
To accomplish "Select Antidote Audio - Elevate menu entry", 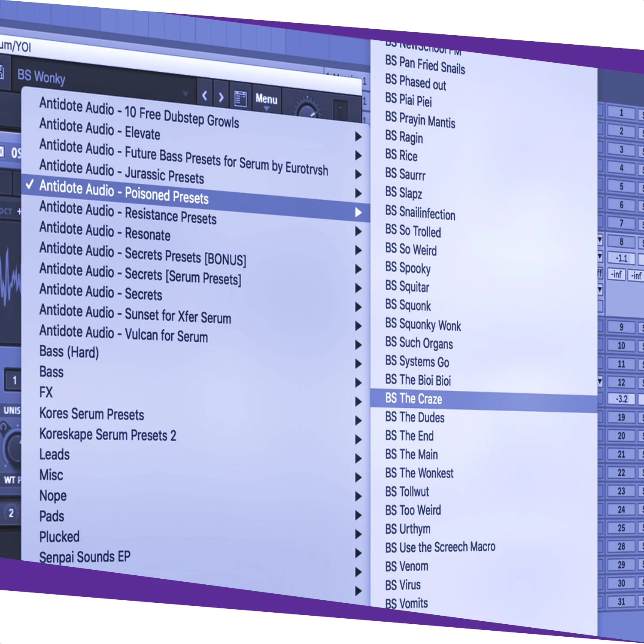I will pos(100,134).
